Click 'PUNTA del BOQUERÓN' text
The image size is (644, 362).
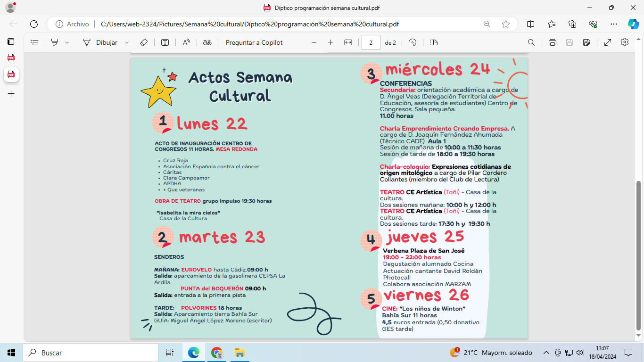(212, 288)
